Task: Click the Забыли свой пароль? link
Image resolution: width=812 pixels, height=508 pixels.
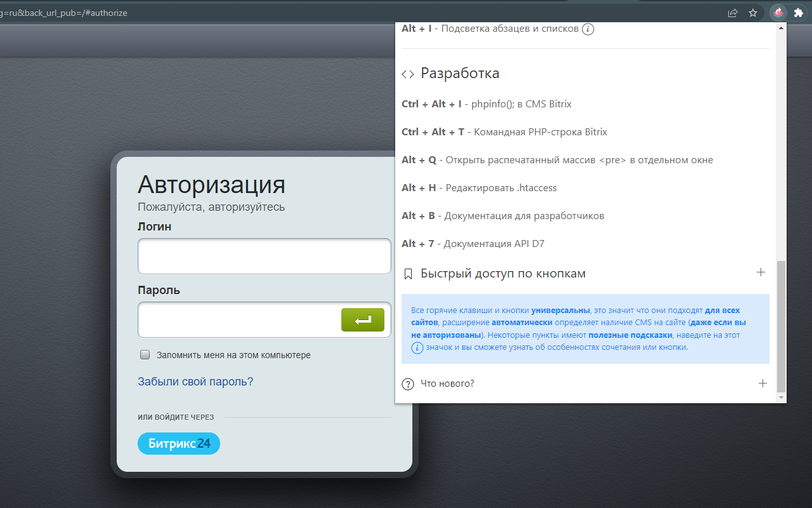Action: [x=195, y=382]
